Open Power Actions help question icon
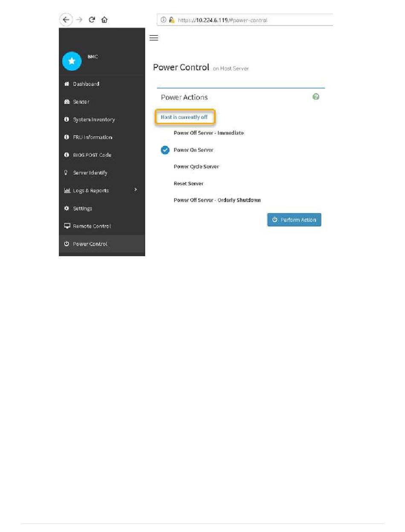Viewport: 405px width, 532px height. (316, 97)
